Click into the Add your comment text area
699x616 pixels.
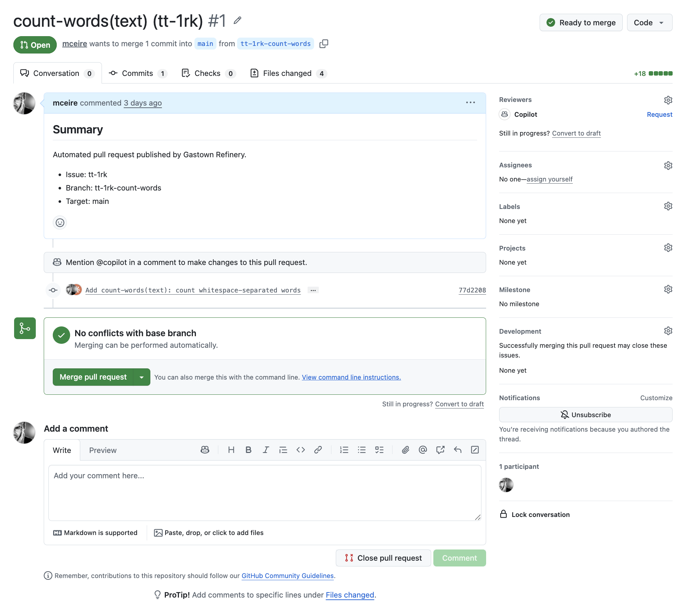point(265,493)
